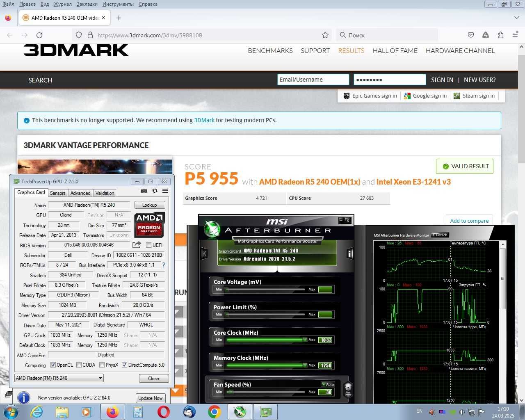Toggle the PhysX checkbox

point(101,365)
